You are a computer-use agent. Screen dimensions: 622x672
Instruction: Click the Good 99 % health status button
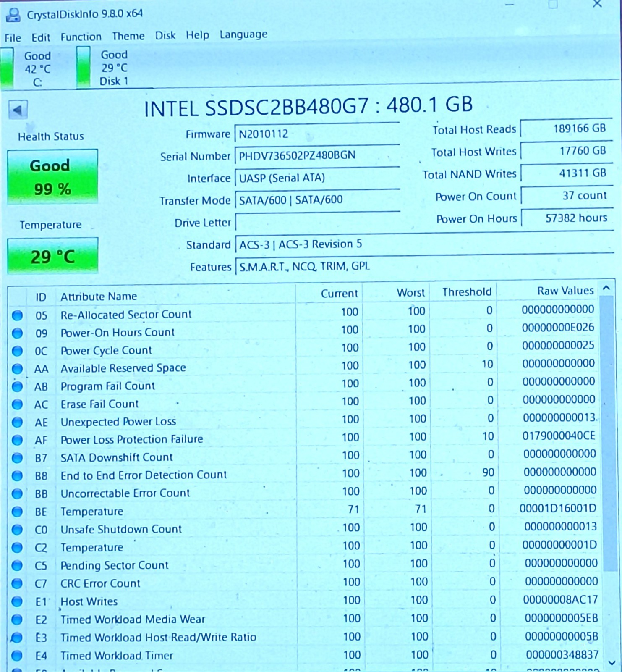(x=52, y=177)
